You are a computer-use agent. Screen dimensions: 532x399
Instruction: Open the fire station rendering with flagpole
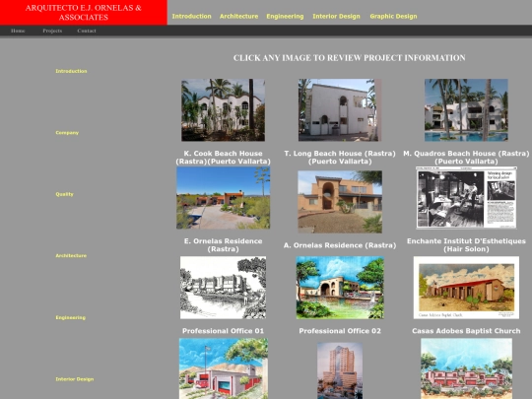point(224,368)
